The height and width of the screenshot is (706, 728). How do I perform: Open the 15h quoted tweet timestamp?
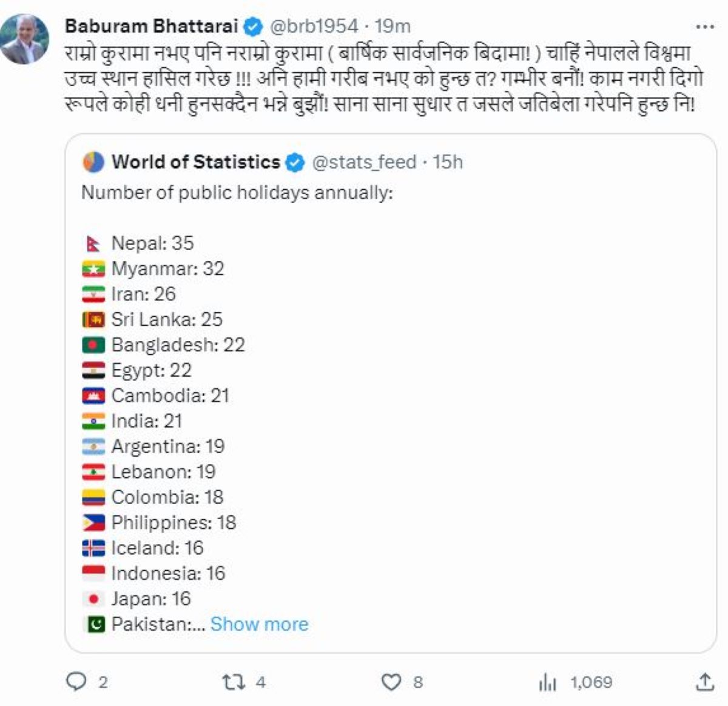(448, 163)
